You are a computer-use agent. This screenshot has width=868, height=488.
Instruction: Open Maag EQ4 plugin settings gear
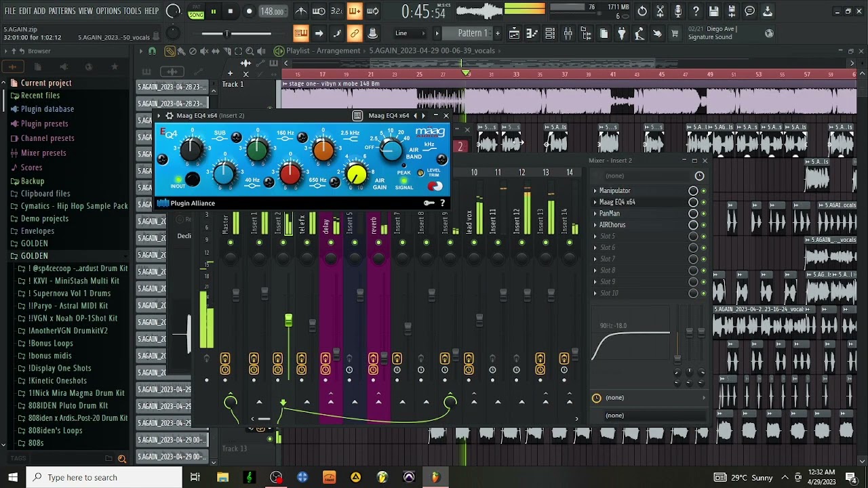tap(170, 116)
